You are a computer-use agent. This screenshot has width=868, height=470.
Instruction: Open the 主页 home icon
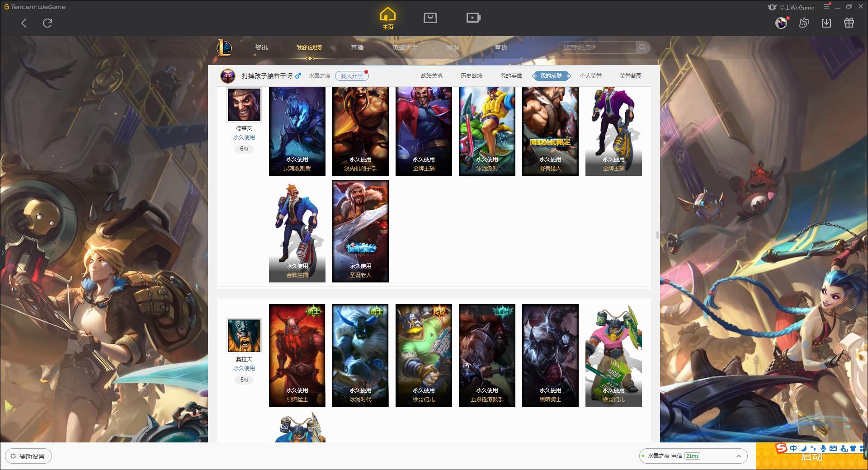pos(388,18)
